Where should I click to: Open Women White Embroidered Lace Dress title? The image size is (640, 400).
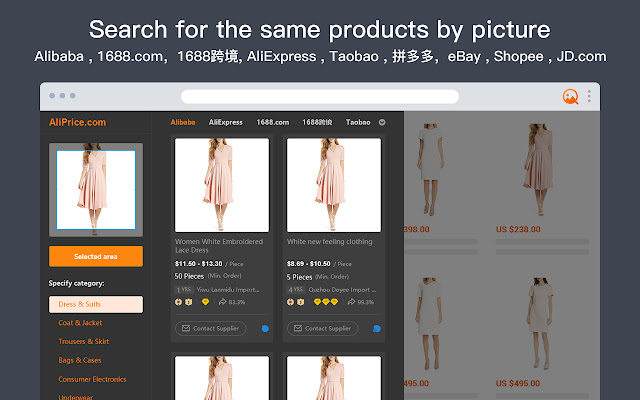pos(219,246)
